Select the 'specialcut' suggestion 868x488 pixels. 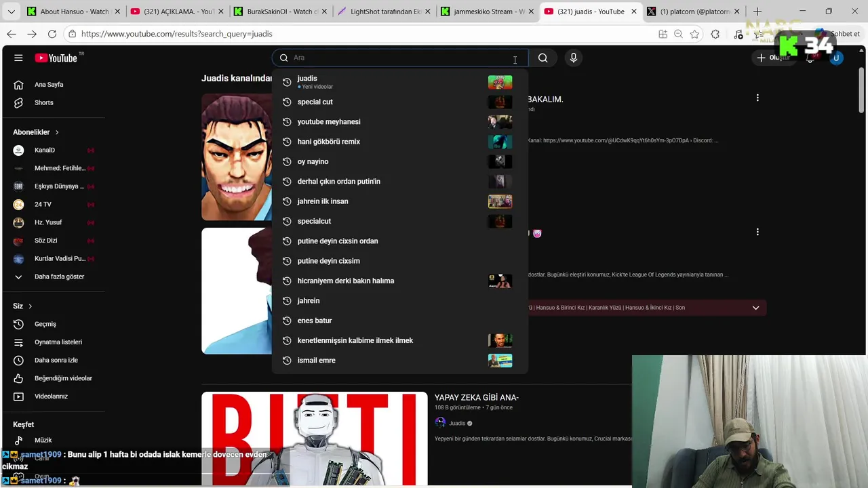399,221
